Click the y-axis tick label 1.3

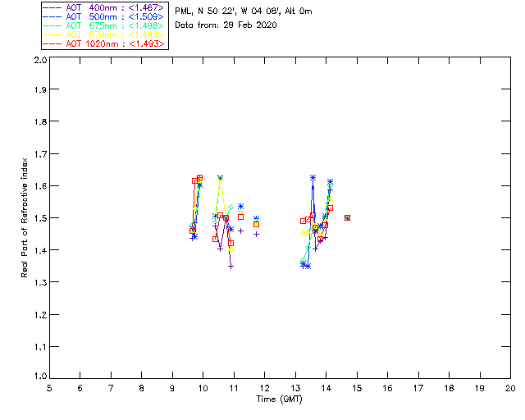[x=40, y=282]
